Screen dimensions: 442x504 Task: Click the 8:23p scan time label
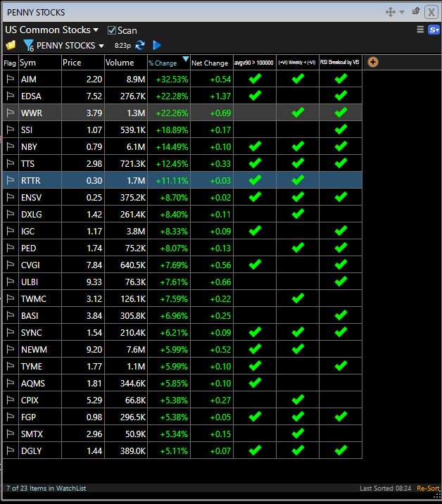click(x=122, y=46)
